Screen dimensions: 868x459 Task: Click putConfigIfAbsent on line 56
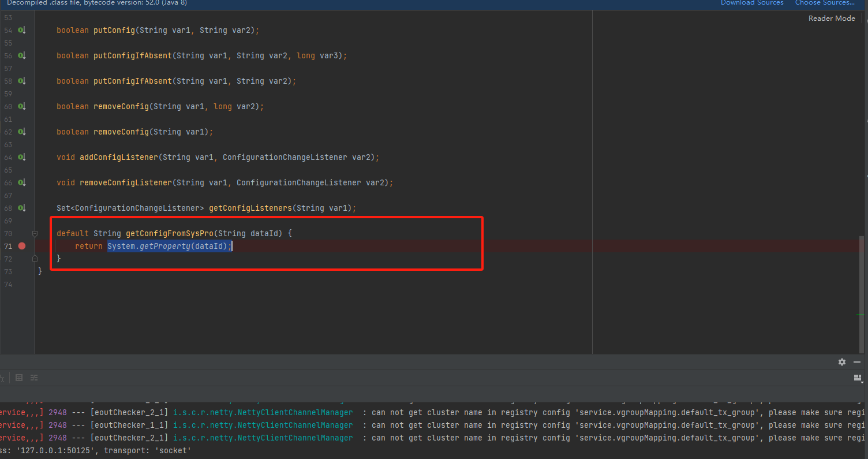[133, 55]
